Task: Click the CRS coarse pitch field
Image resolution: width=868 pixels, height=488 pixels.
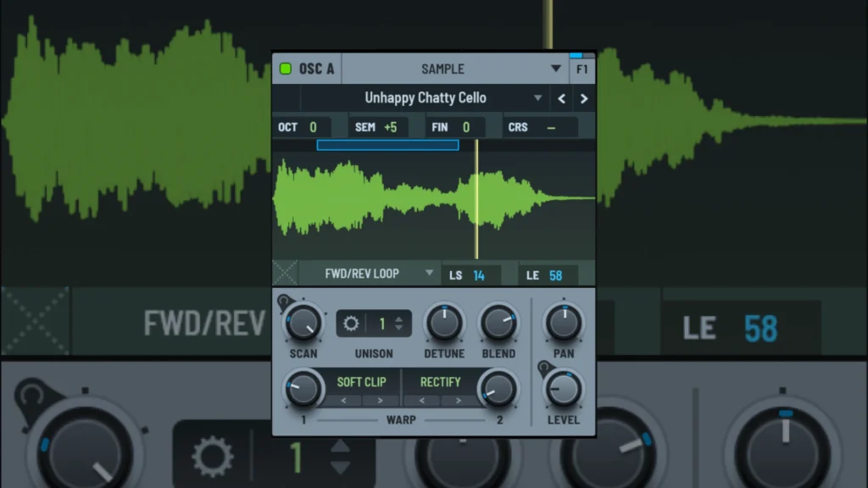Action: coord(541,127)
